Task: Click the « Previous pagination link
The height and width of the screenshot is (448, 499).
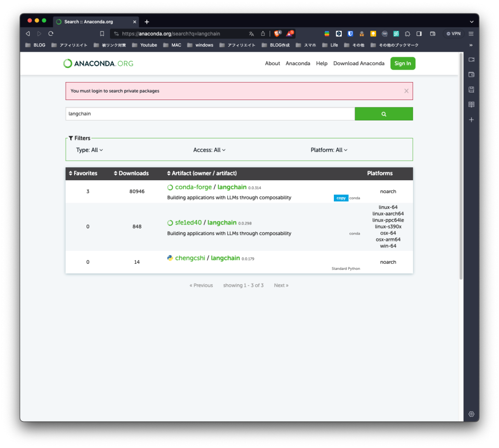Action: coord(201,285)
